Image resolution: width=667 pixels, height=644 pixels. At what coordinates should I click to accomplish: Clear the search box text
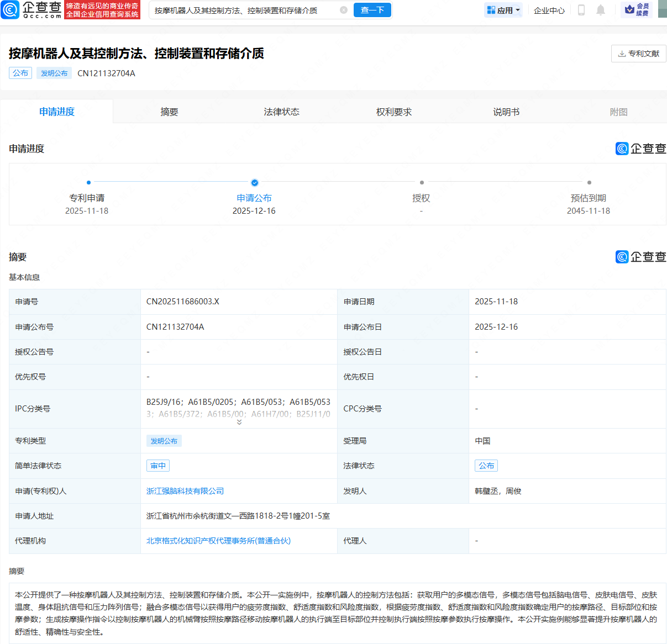coord(343,10)
